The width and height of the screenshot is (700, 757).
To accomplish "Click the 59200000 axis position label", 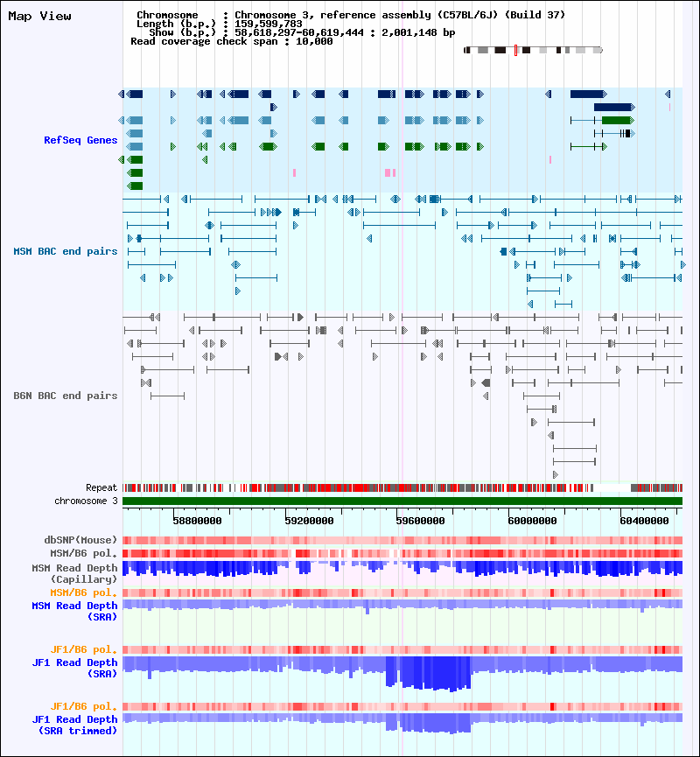I will click(x=309, y=521).
